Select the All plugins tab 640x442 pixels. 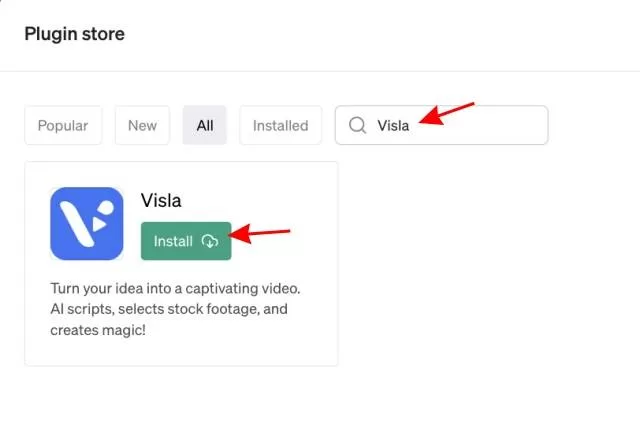tap(205, 126)
